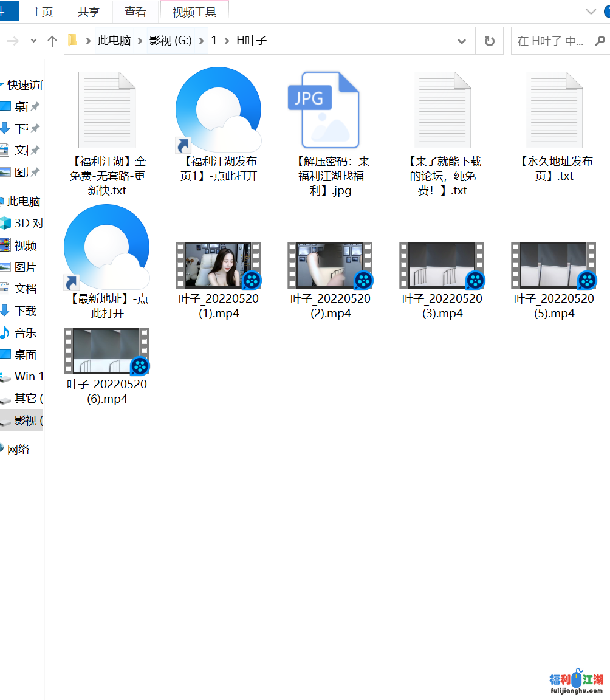Click the Refresh button in address bar
The height and width of the screenshot is (700, 610).
coord(489,41)
